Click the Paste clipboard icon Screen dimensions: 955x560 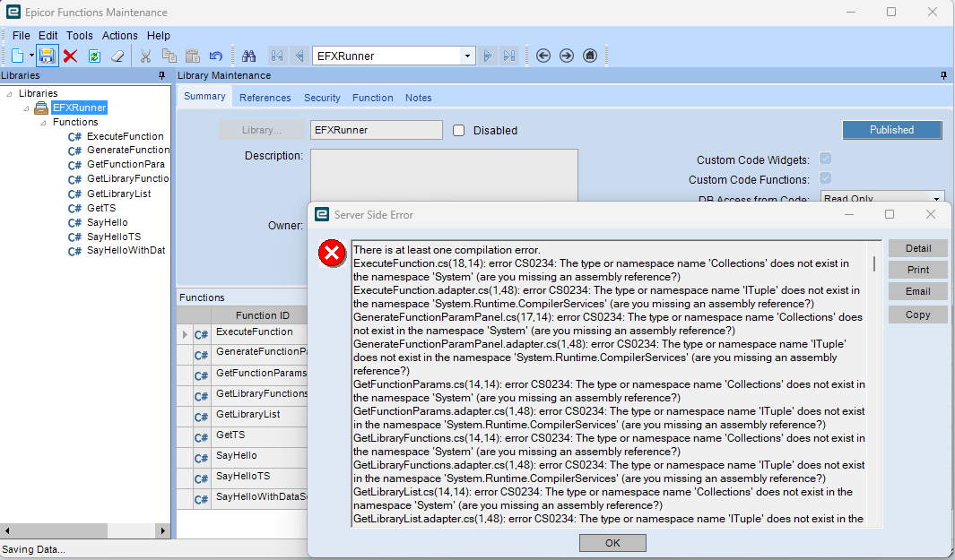pyautogui.click(x=193, y=56)
